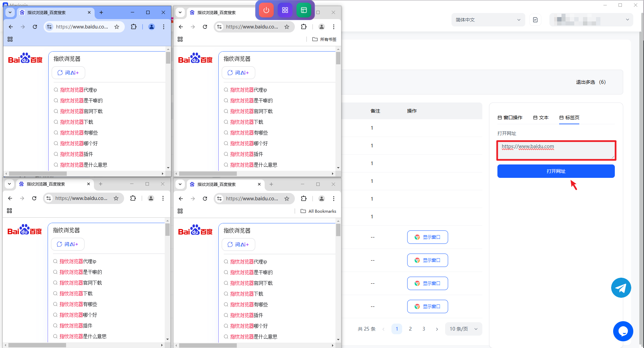Click the 退出多选 (6) button
Image resolution: width=644 pixels, height=348 pixels.
[x=590, y=82]
